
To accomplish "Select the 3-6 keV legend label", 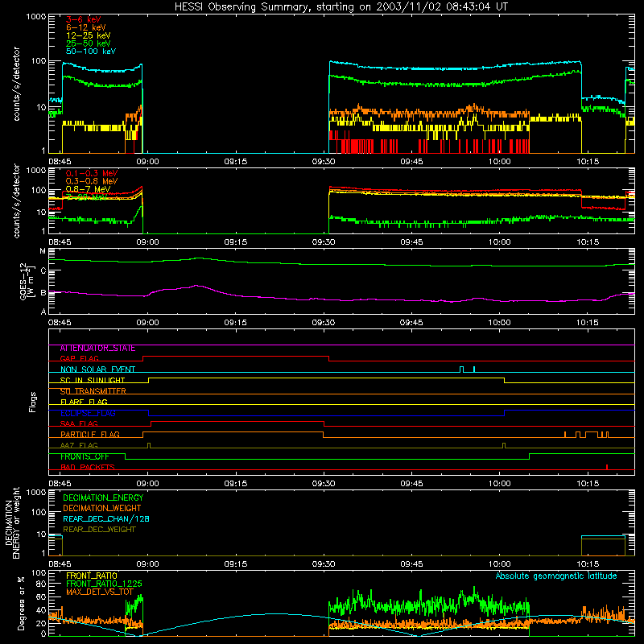I will pyautogui.click(x=84, y=19).
